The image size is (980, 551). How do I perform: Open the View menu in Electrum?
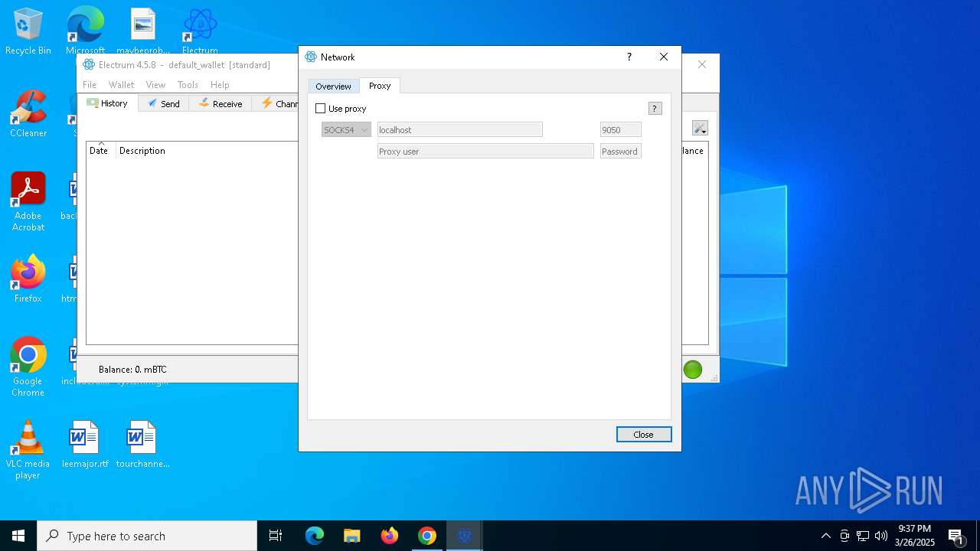click(x=155, y=85)
